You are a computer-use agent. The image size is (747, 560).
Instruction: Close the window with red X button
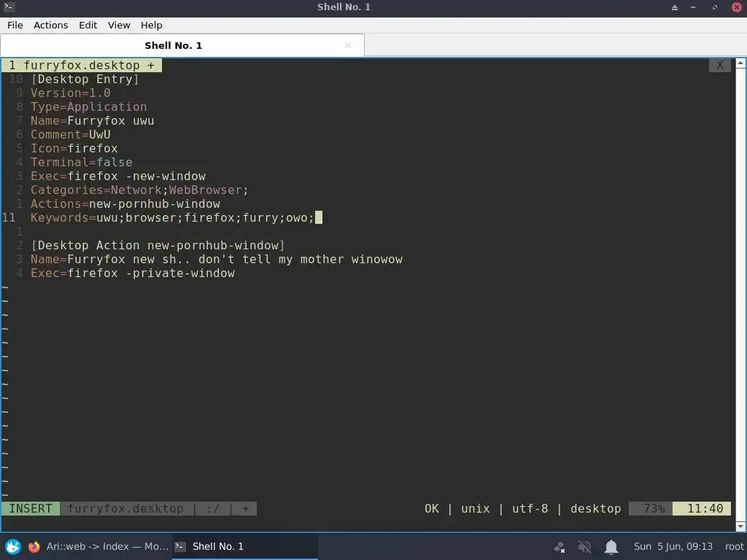(x=737, y=7)
